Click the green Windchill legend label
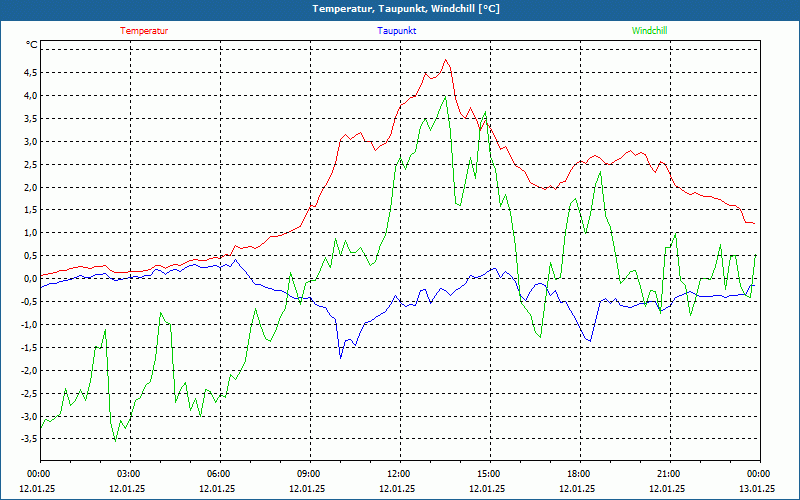The width and height of the screenshot is (800, 500). pos(649,31)
